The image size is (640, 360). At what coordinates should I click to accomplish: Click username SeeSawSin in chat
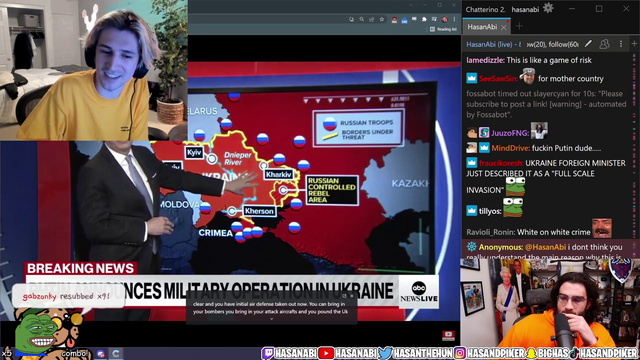click(x=498, y=79)
